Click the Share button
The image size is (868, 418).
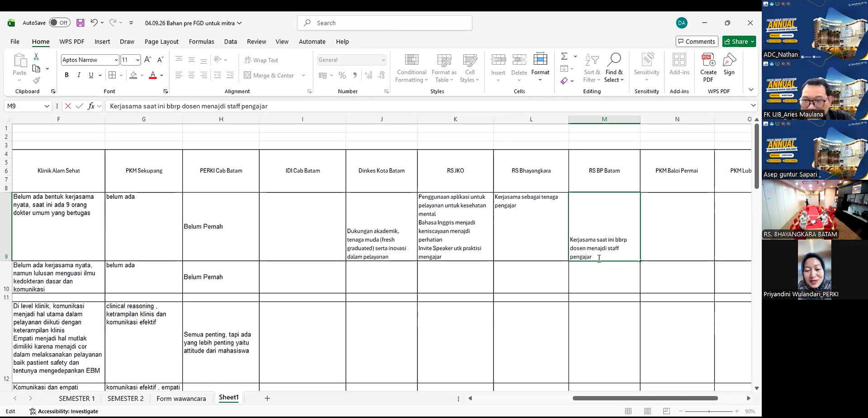(739, 42)
